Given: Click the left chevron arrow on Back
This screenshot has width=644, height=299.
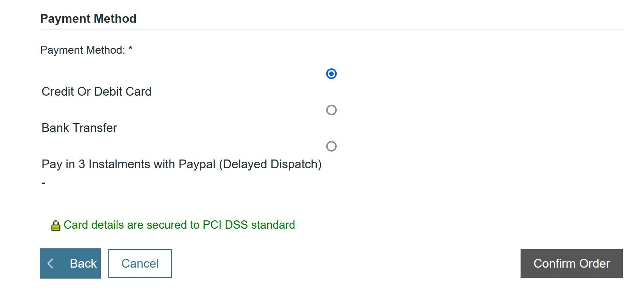Looking at the screenshot, I should 50,263.
